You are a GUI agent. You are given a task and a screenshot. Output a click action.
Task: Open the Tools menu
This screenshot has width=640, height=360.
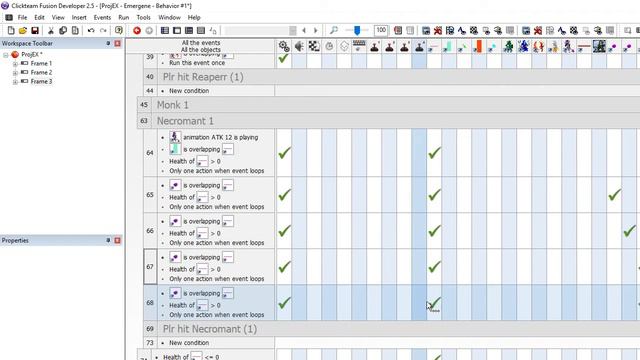click(x=143, y=18)
